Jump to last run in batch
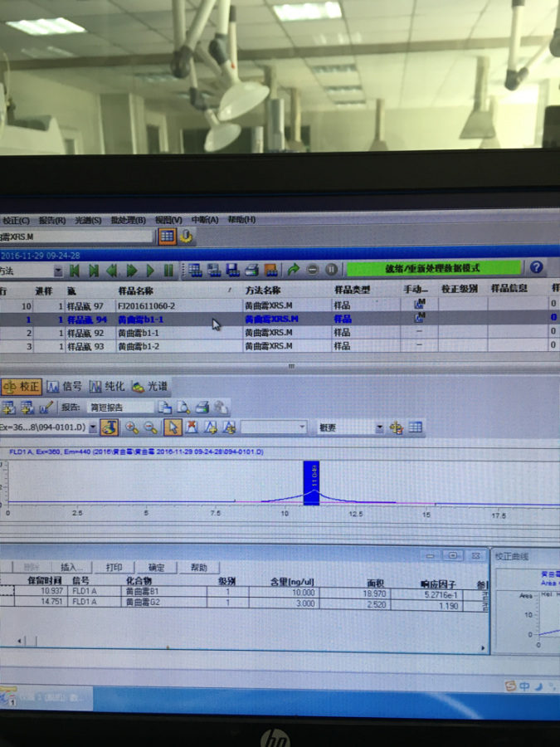Viewport: 560px width, 747px height. 93,271
